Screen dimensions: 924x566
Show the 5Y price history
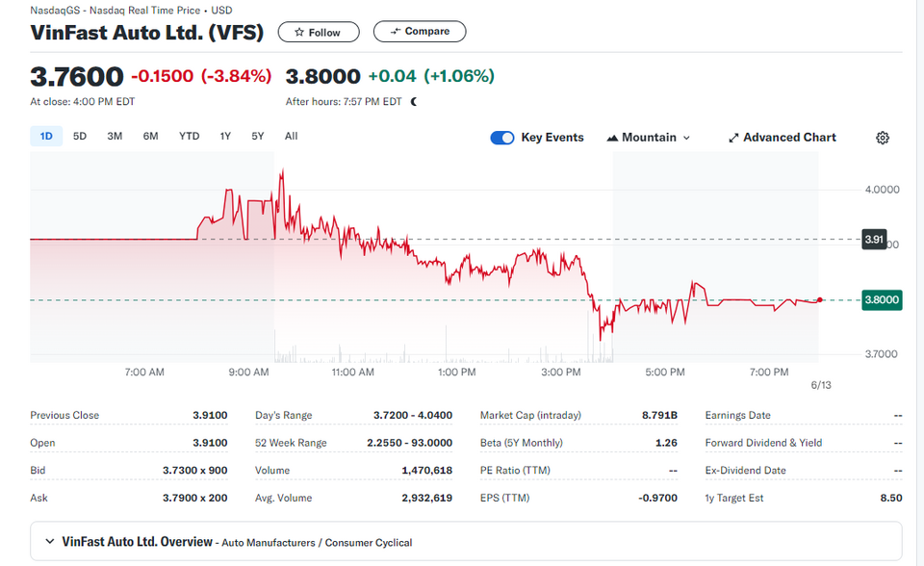tap(258, 136)
